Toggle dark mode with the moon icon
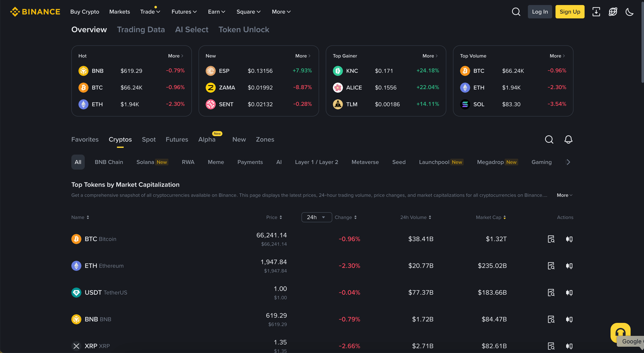Viewport: 644px width, 353px height. [x=630, y=12]
